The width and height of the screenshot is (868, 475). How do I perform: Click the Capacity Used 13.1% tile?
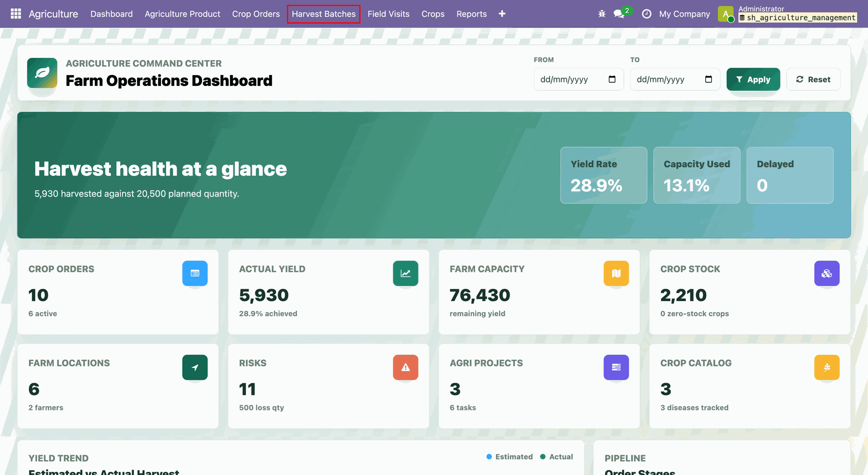[697, 175]
